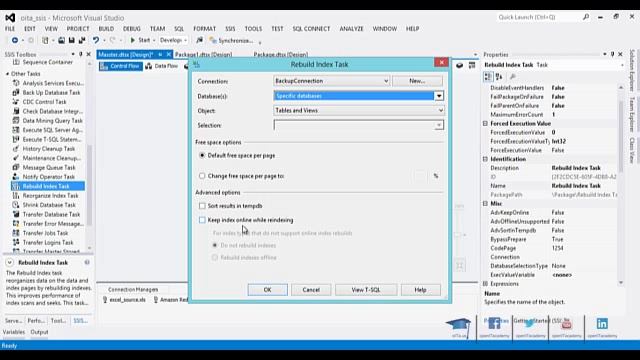Select the excel_source.xls connection manager
The image size is (640, 360).
click(x=124, y=300)
